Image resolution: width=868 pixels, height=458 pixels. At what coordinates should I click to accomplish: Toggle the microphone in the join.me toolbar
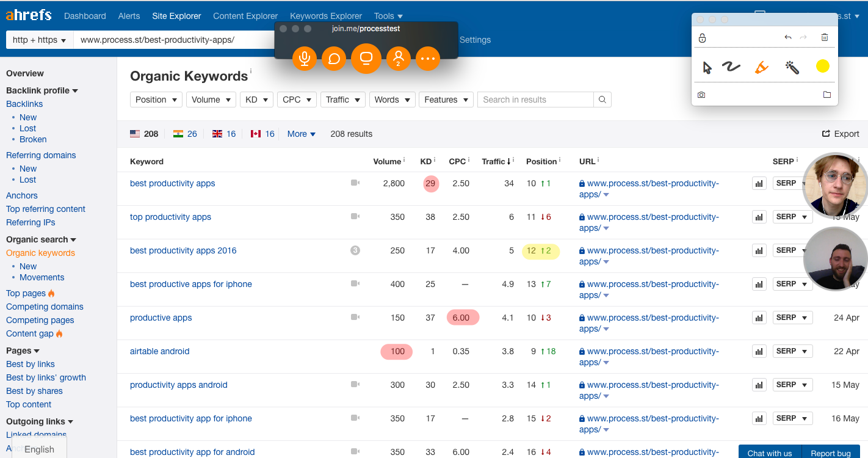point(305,59)
